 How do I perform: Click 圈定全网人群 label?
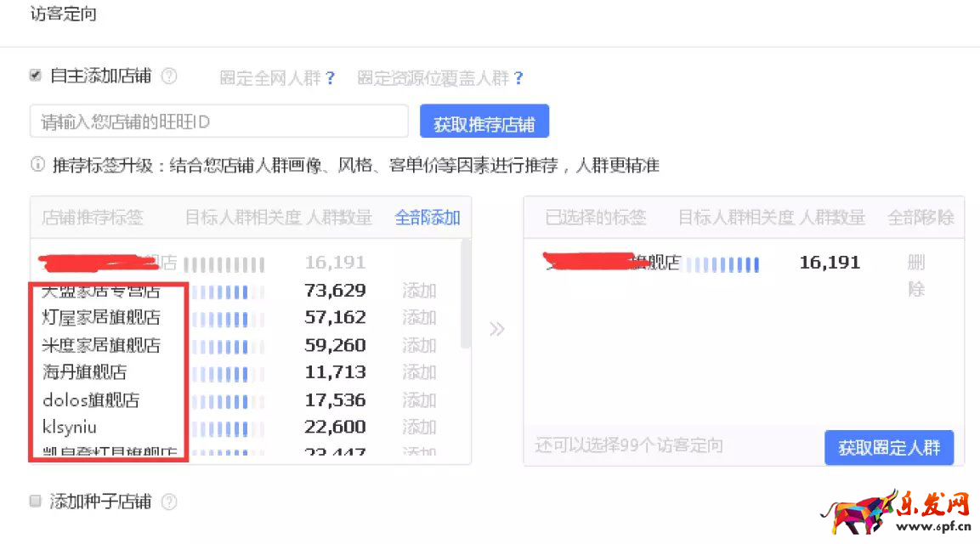270,78
